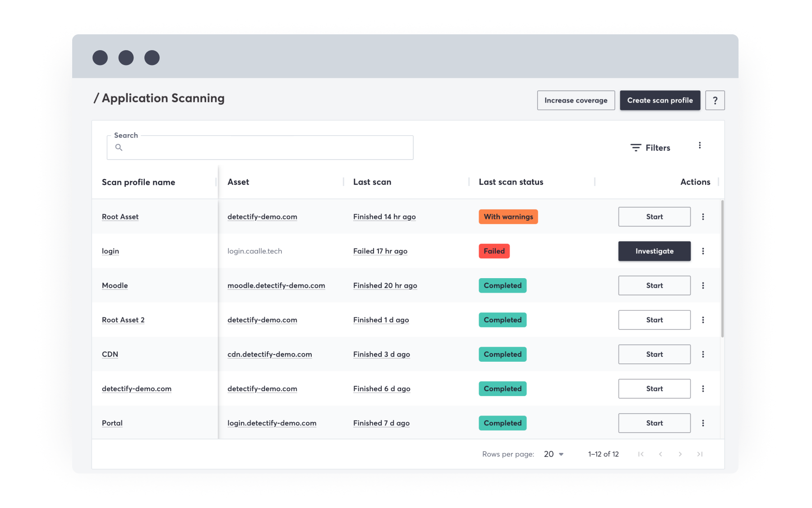Open detectify-demo.com scan profile name link
Image resolution: width=812 pixels, height=508 pixels.
[137, 389]
